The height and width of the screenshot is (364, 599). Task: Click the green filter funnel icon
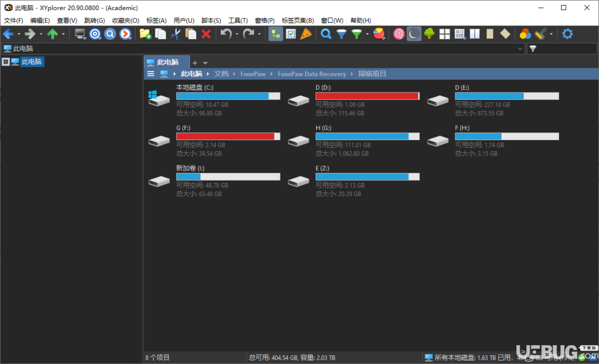pos(357,34)
